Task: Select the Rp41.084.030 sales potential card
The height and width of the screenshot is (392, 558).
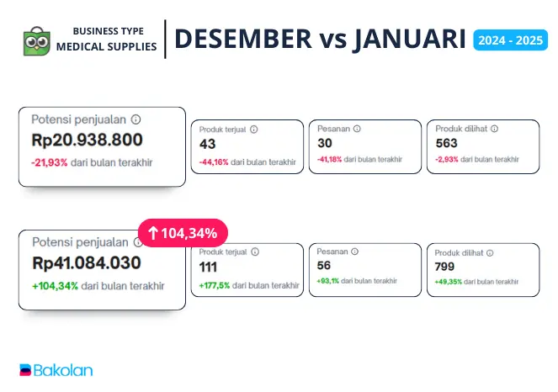Action: 101,269
